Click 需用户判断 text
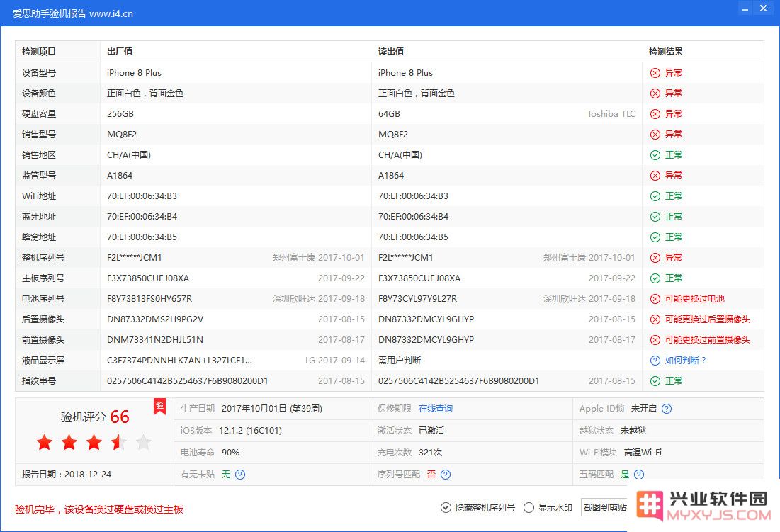This screenshot has height=532, width=780. (400, 361)
